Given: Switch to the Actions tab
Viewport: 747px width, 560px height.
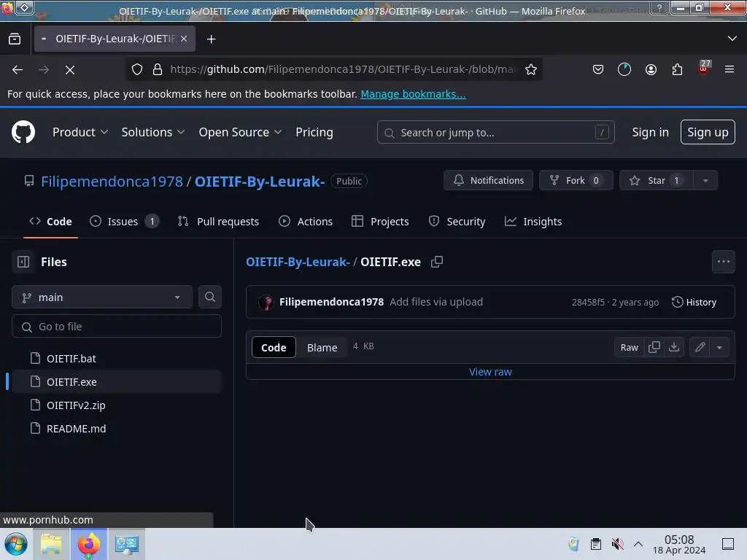Looking at the screenshot, I should (306, 222).
